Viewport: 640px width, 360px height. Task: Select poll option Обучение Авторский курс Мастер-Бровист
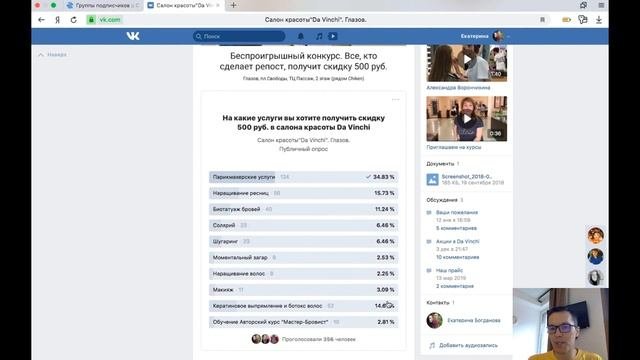pyautogui.click(x=303, y=322)
